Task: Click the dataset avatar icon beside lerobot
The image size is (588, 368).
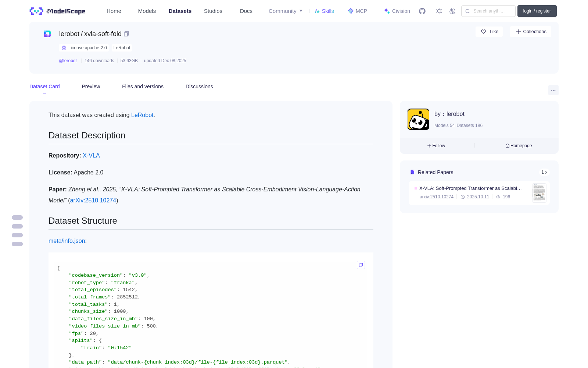Action: pos(47,34)
